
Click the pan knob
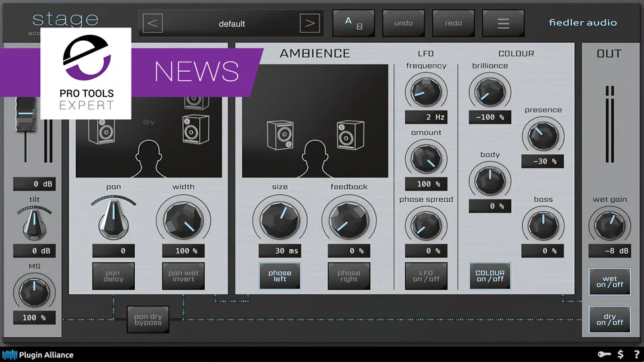click(x=113, y=219)
